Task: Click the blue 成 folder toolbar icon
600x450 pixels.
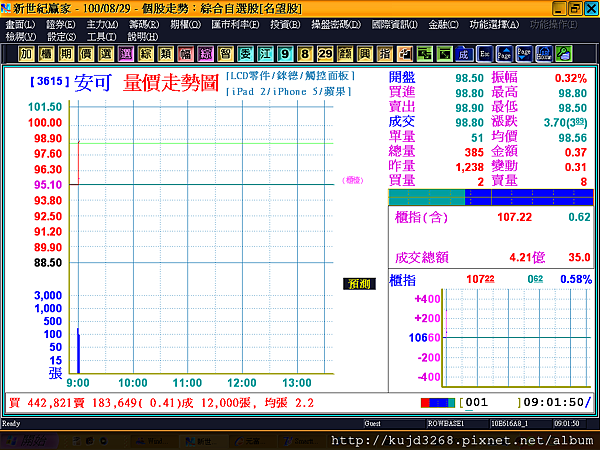Action: [464, 54]
